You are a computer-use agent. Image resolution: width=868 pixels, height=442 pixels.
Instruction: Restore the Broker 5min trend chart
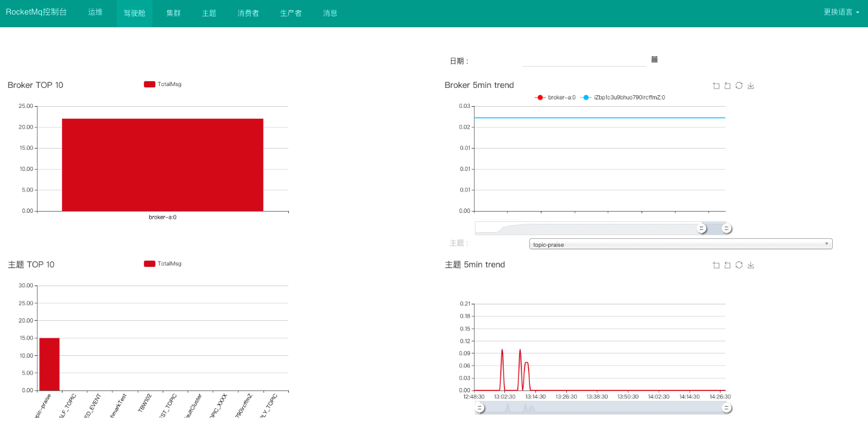click(x=739, y=85)
